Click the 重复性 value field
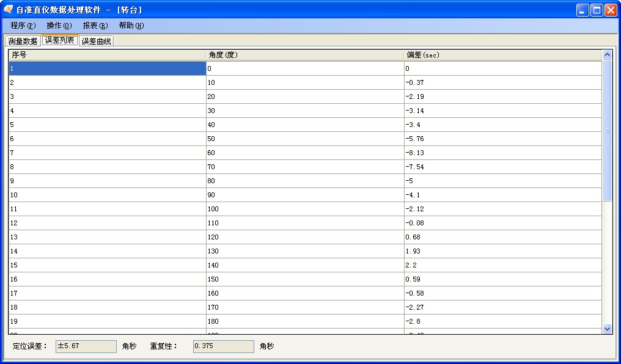 pos(223,346)
